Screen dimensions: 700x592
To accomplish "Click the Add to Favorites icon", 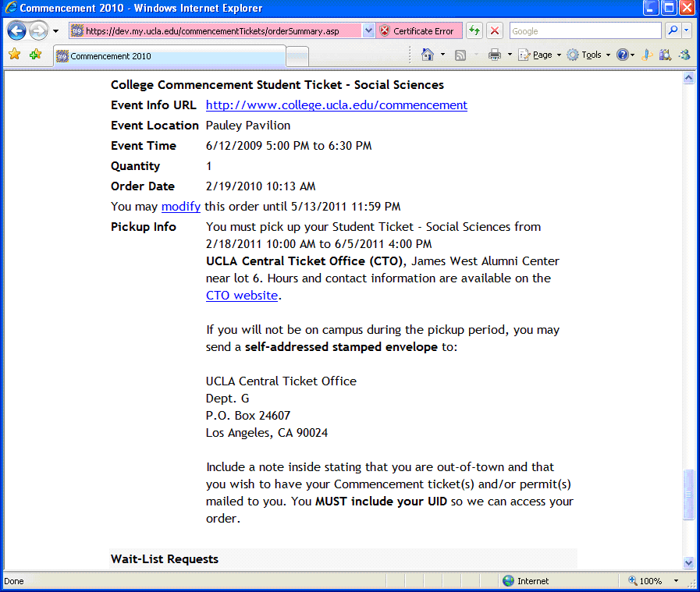I will tap(35, 55).
